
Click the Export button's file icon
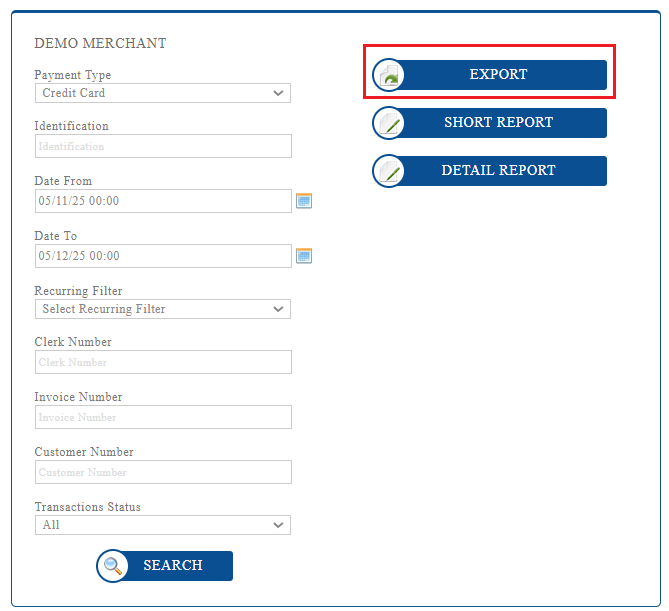point(388,75)
